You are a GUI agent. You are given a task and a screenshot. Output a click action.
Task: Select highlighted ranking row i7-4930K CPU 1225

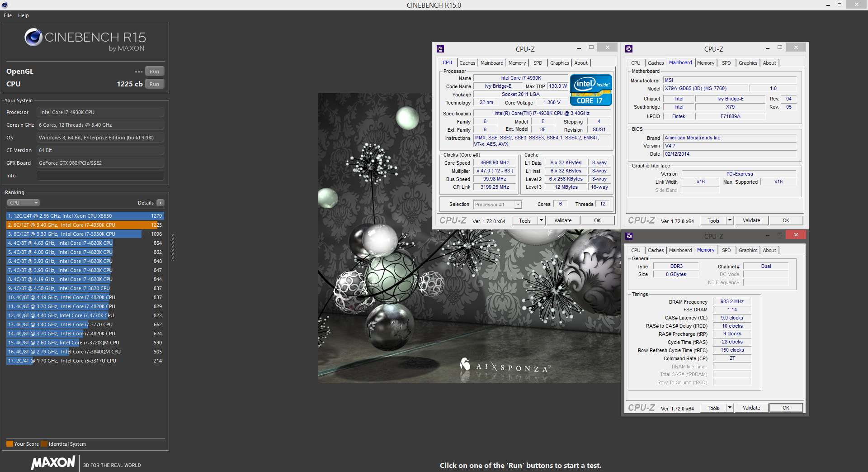[x=85, y=225]
